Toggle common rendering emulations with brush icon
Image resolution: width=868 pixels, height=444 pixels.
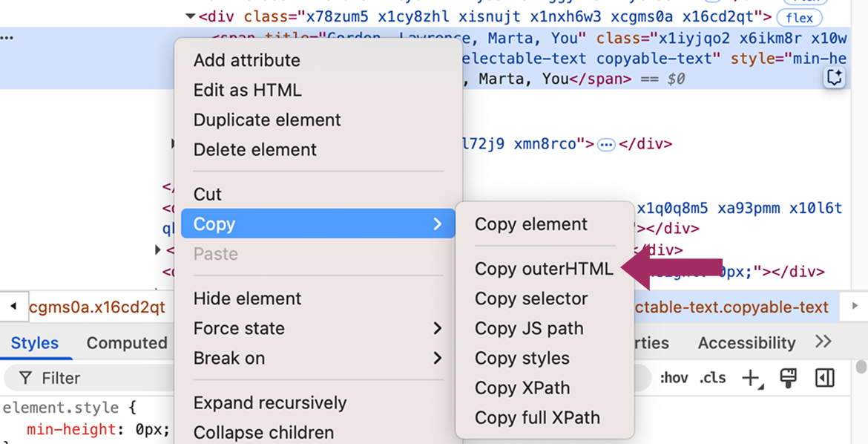pyautogui.click(x=787, y=378)
